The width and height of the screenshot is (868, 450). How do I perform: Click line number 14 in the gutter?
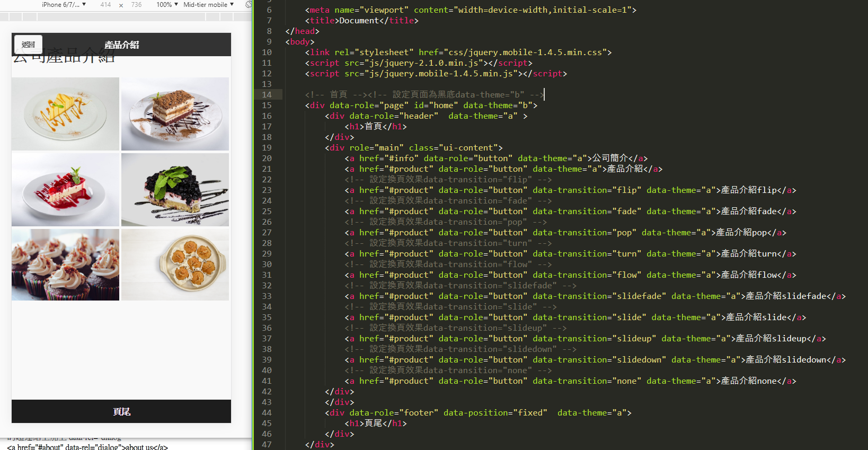[267, 94]
